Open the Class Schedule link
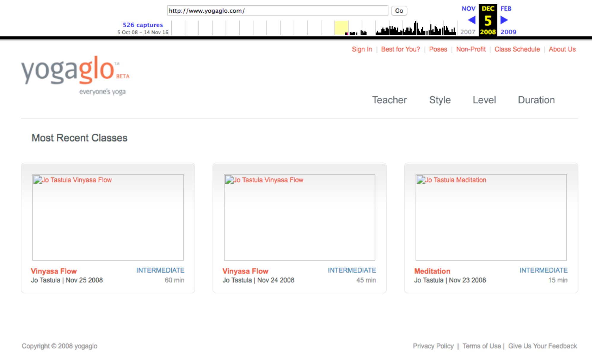This screenshot has width=592, height=364. 517,49
